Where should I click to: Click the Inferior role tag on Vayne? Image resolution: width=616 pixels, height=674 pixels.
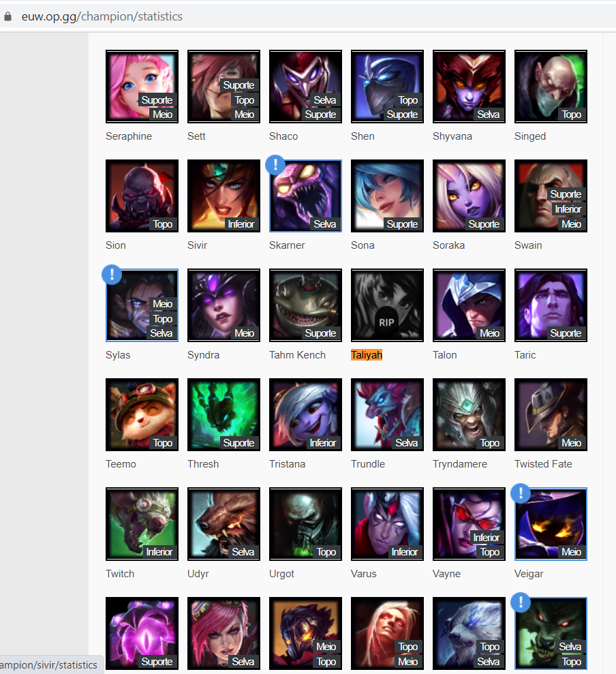coord(486,538)
